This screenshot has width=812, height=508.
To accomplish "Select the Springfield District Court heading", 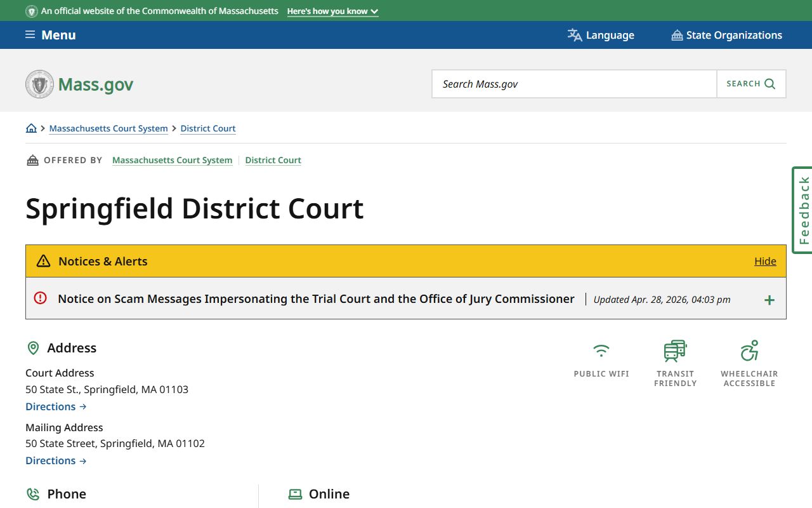I will (195, 208).
